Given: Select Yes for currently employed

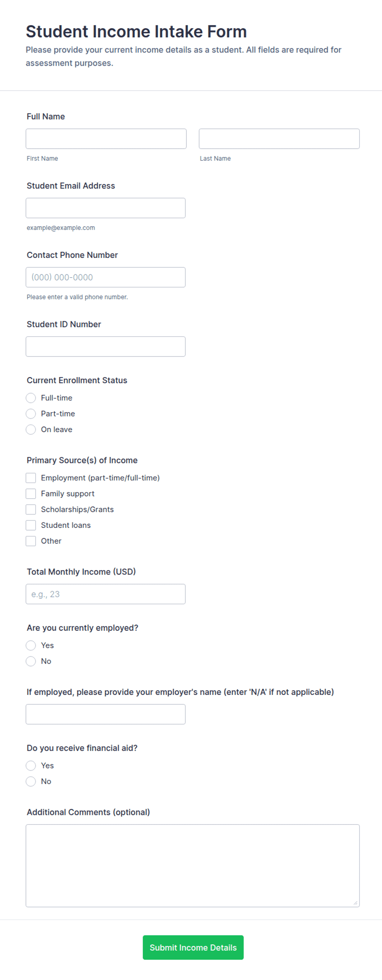Looking at the screenshot, I should pos(31,645).
